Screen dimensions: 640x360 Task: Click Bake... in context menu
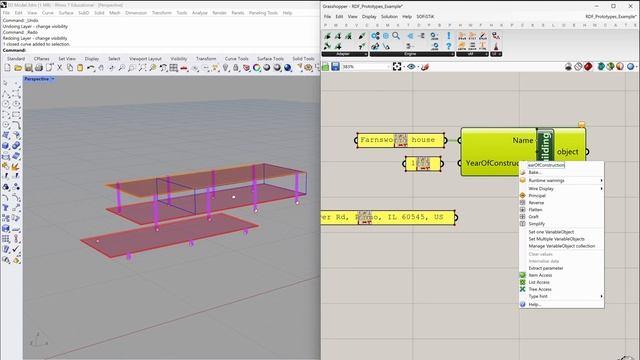pyautogui.click(x=562, y=172)
